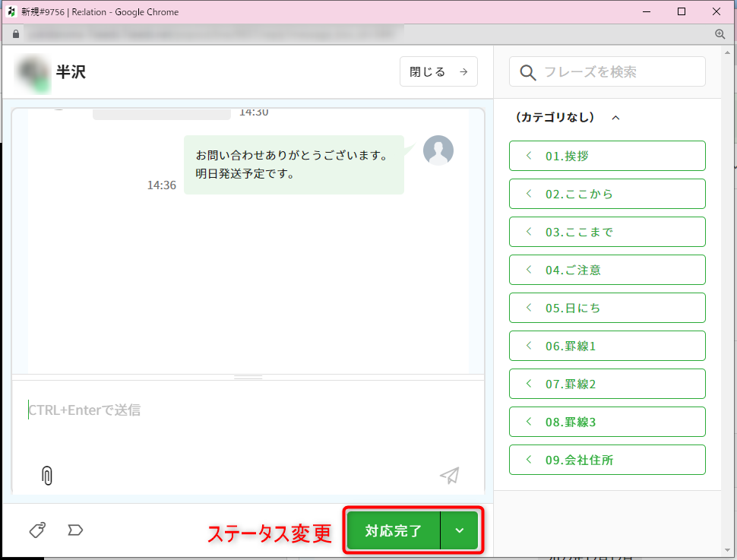Screen dimensions: 737x560
Task: Select the 05.日にち phrase
Action: pyautogui.click(x=607, y=308)
